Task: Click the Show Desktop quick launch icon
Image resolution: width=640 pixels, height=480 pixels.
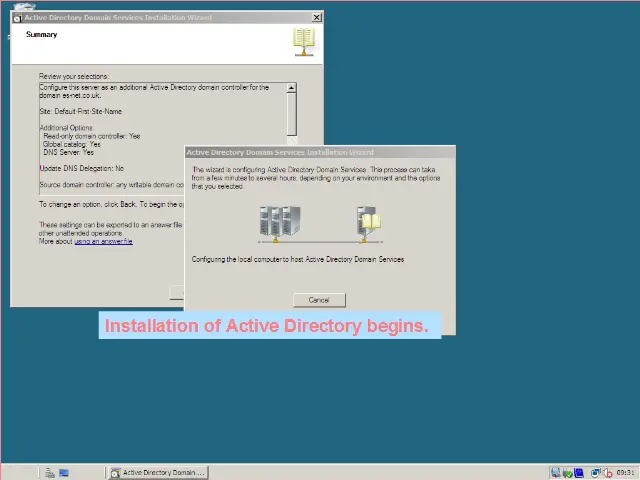Action: pos(64,473)
